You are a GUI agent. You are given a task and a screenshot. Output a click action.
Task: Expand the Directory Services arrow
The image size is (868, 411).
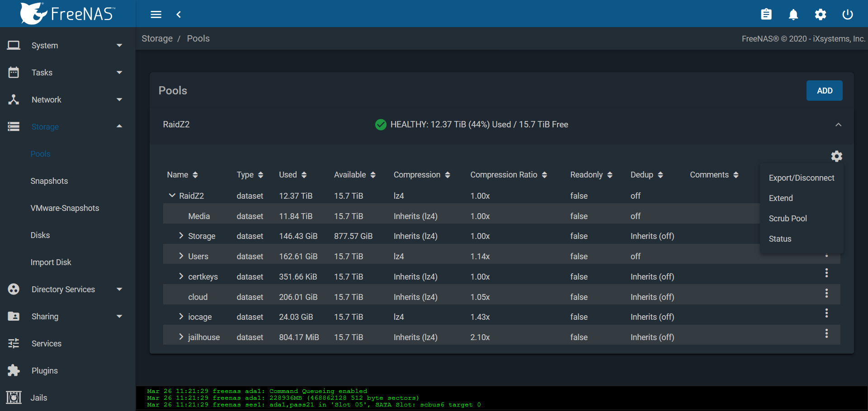click(x=119, y=289)
